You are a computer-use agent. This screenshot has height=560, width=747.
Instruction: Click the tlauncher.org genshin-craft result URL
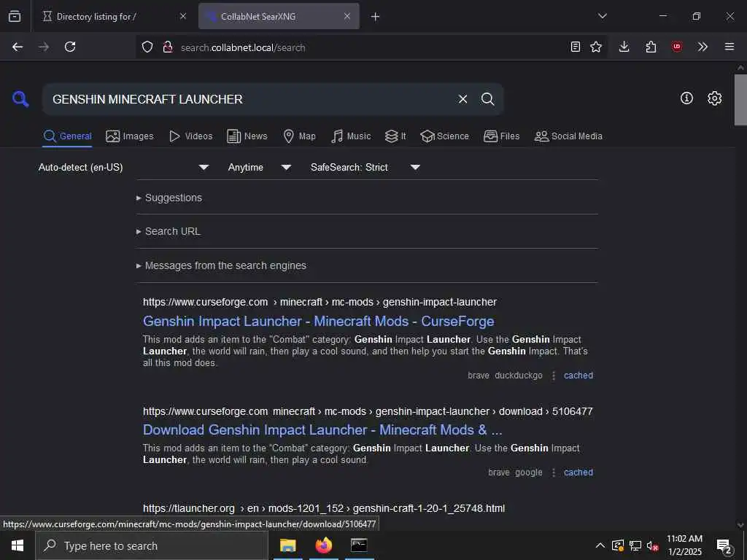pyautogui.click(x=324, y=508)
